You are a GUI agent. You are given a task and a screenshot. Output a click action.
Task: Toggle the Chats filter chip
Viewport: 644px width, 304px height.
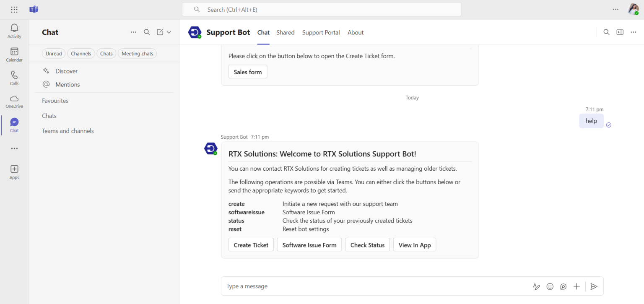pyautogui.click(x=106, y=54)
